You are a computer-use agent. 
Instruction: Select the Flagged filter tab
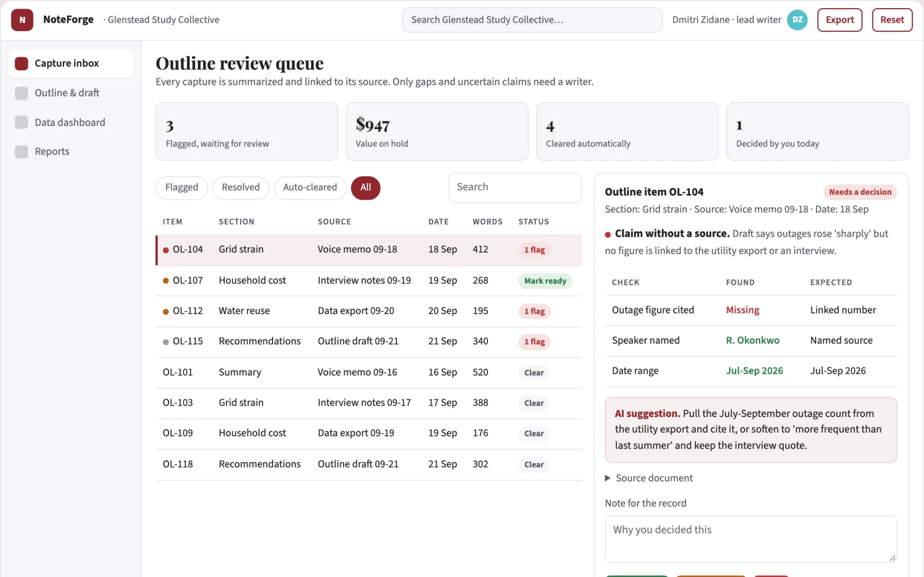click(x=181, y=188)
